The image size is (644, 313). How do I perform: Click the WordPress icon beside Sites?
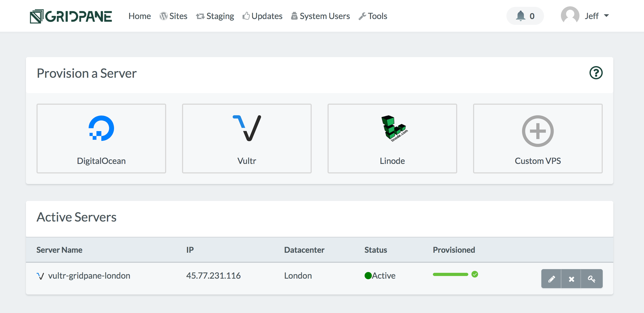164,16
